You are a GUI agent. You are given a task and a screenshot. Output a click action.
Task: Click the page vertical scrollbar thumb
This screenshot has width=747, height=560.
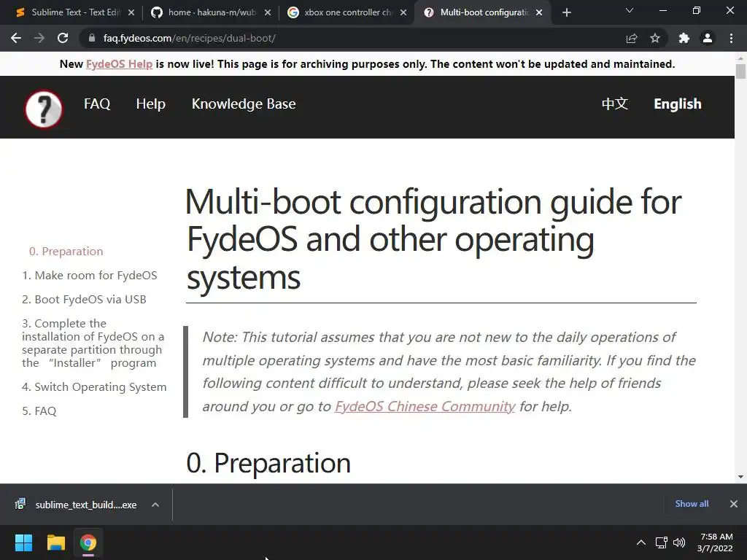740,71
